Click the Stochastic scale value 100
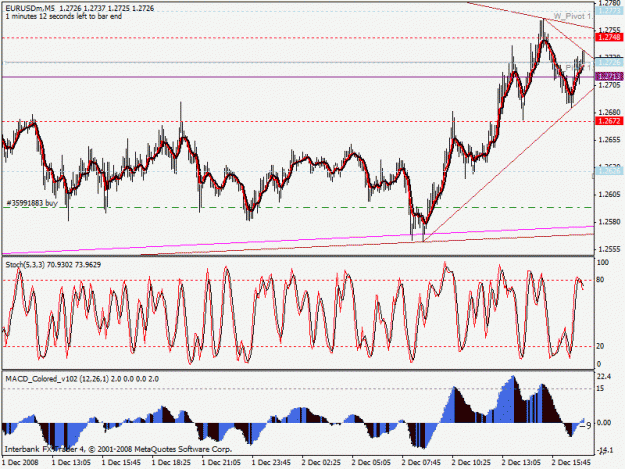Screen dimensions: 625x469 click(x=603, y=262)
